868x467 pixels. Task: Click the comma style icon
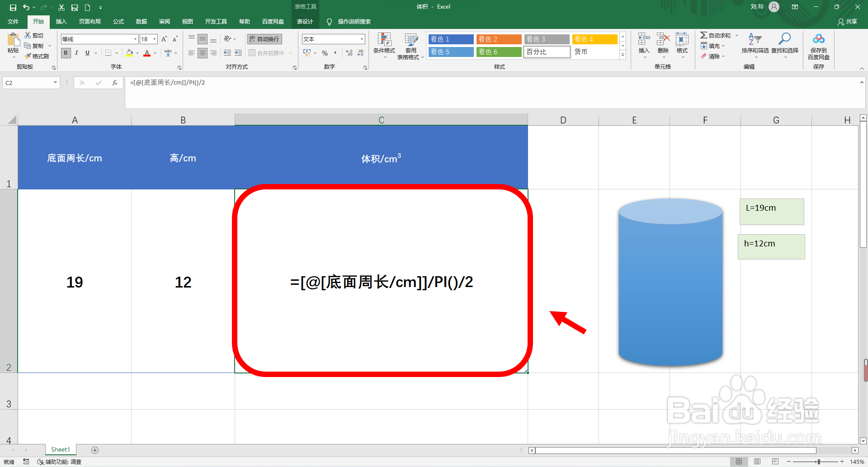pos(335,53)
